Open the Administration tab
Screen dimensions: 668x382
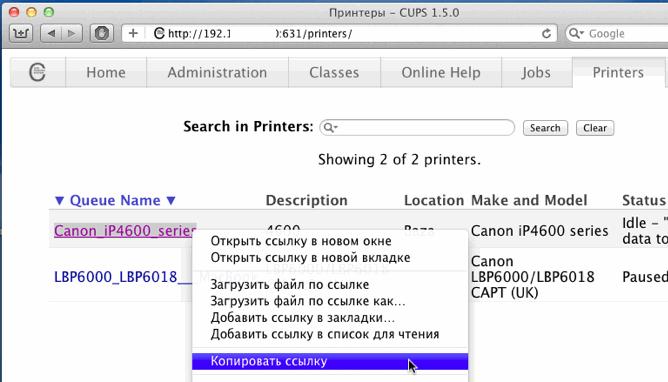[x=217, y=72]
